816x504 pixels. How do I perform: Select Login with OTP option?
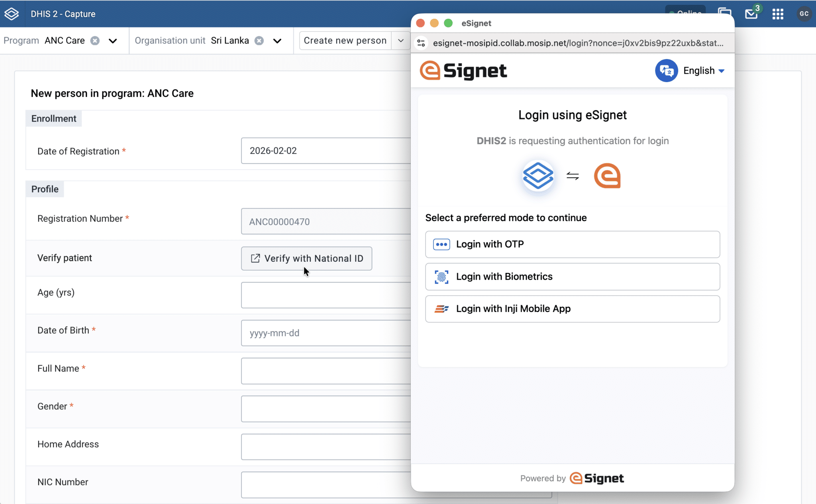pyautogui.click(x=572, y=244)
